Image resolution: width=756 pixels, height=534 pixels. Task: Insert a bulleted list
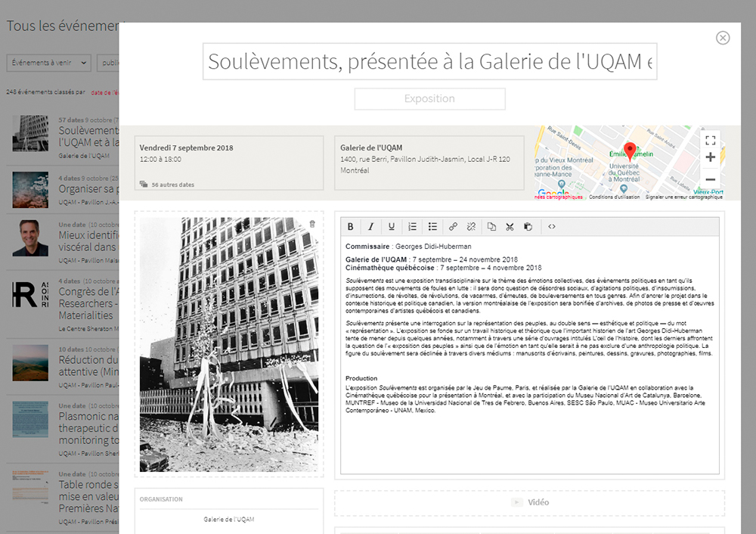pyautogui.click(x=432, y=226)
